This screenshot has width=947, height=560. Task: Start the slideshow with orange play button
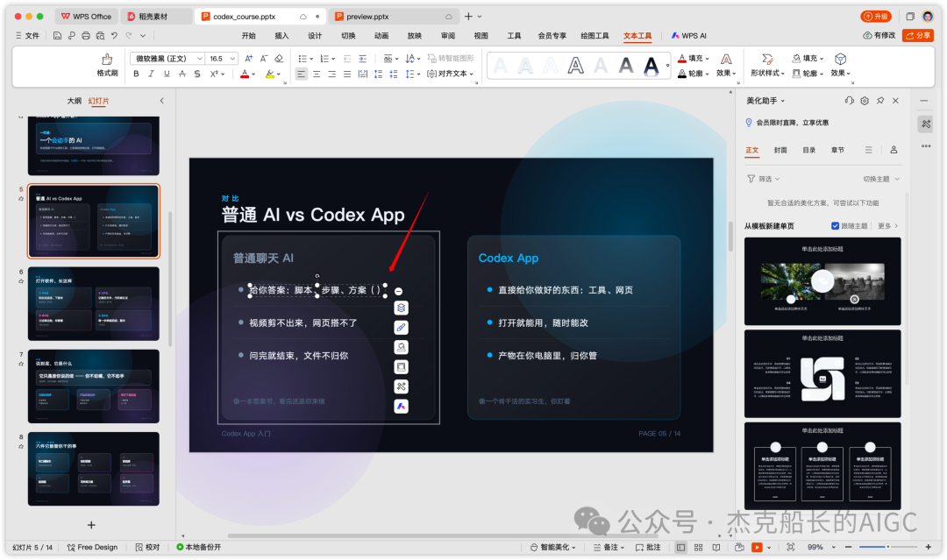[x=757, y=548]
